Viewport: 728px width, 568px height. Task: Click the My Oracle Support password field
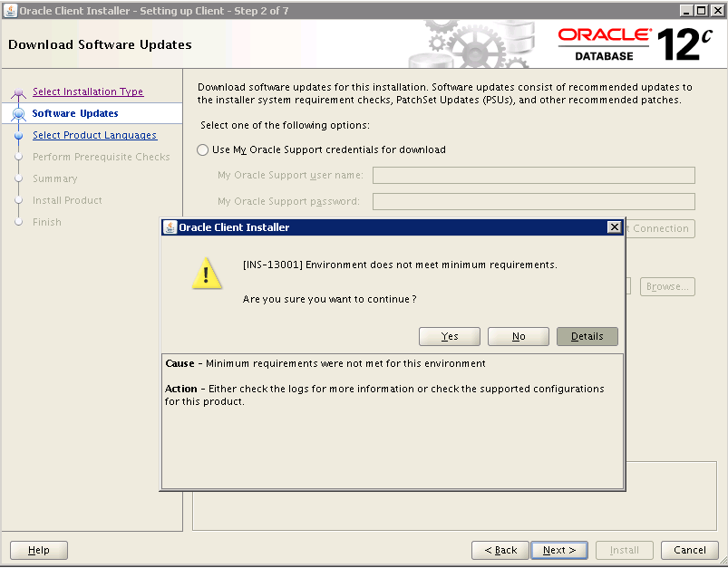click(x=533, y=201)
